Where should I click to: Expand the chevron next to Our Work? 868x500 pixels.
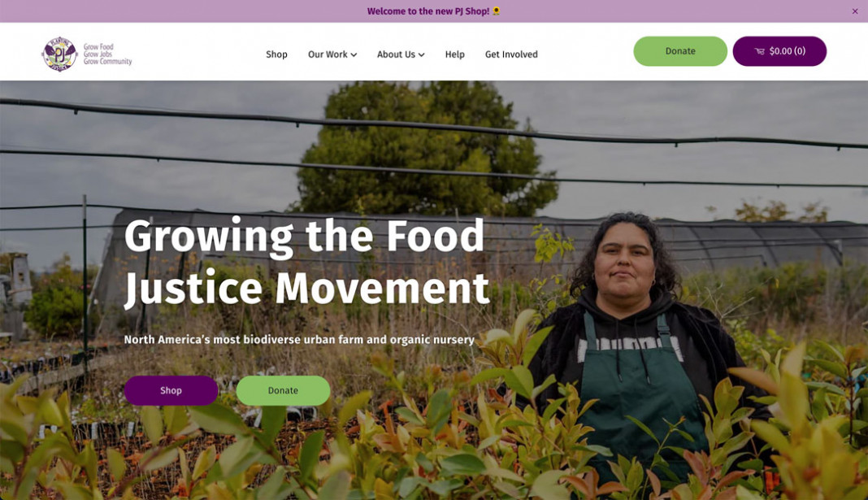click(x=354, y=54)
